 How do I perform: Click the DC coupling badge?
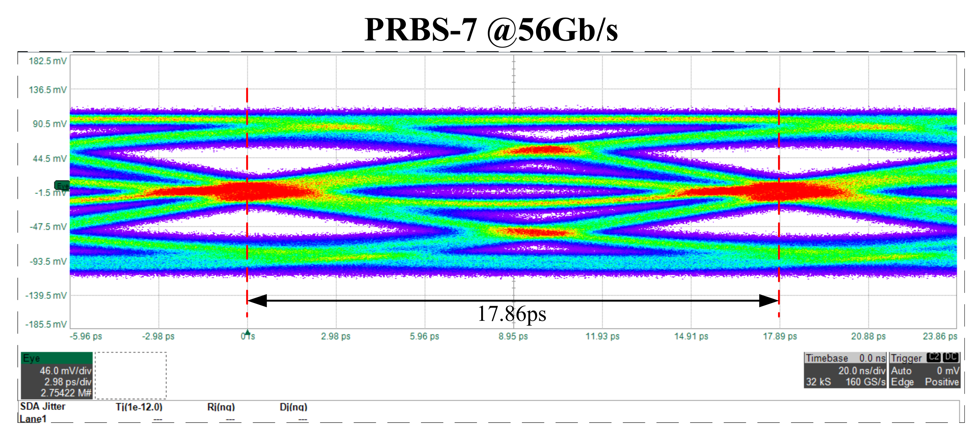pos(951,357)
